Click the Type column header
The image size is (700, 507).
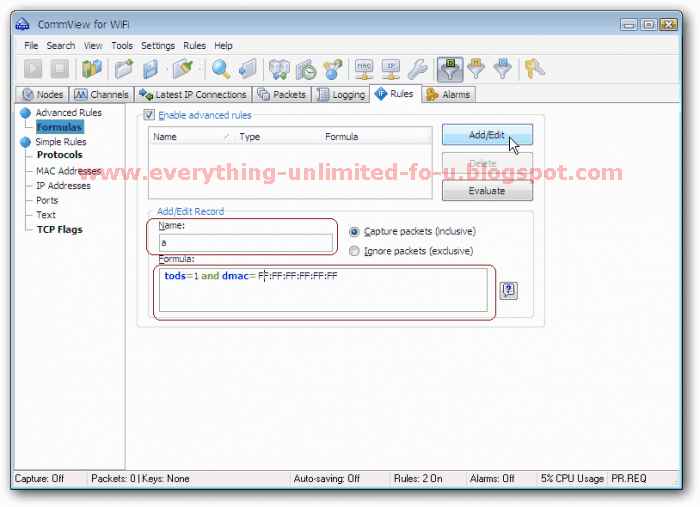(277, 137)
